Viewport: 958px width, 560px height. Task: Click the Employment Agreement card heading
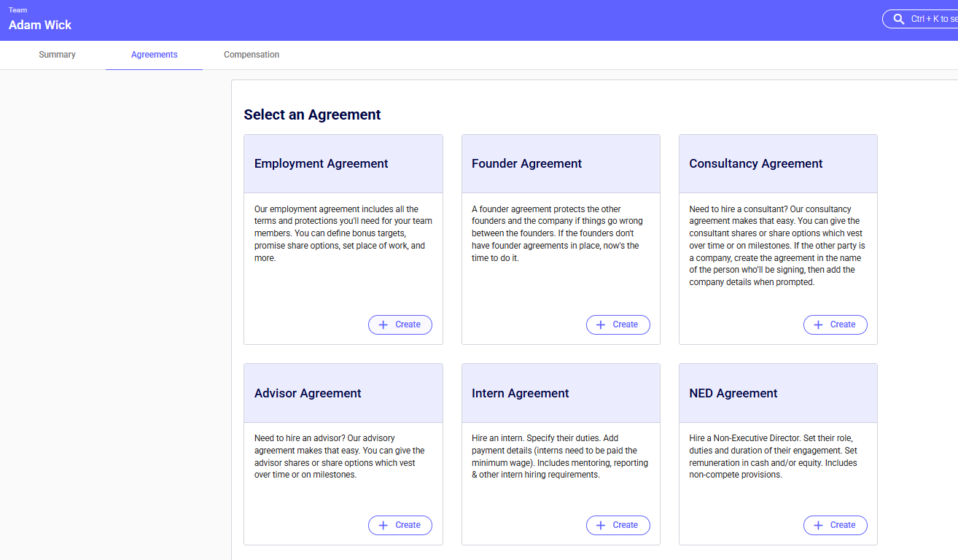[321, 164]
